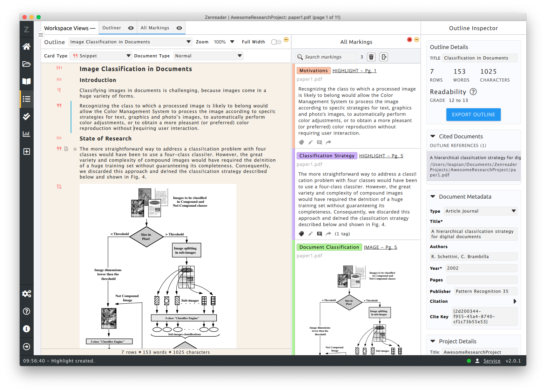Open the book reader sidebar icon
Viewport: 546px width, 392px height.
pyautogui.click(x=26, y=81)
